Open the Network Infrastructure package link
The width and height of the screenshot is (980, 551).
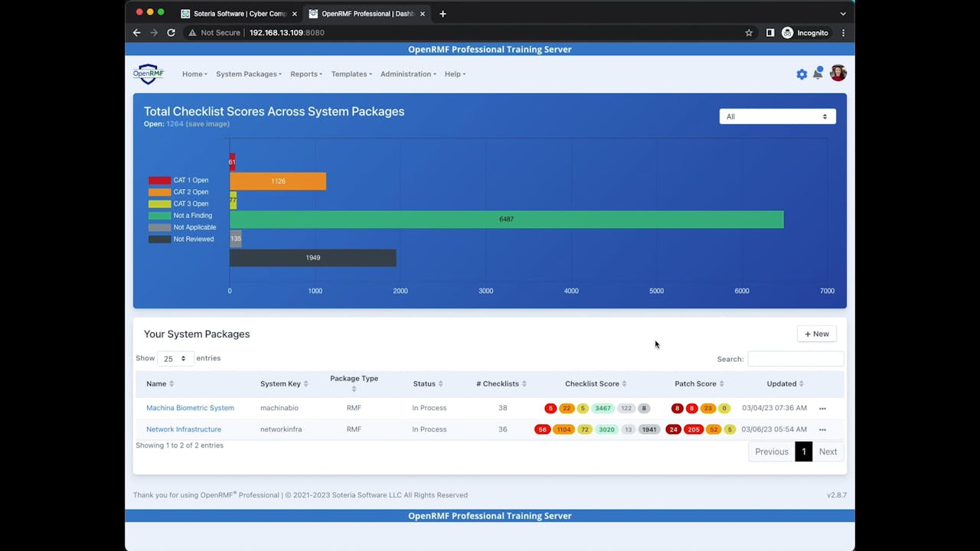tap(183, 429)
